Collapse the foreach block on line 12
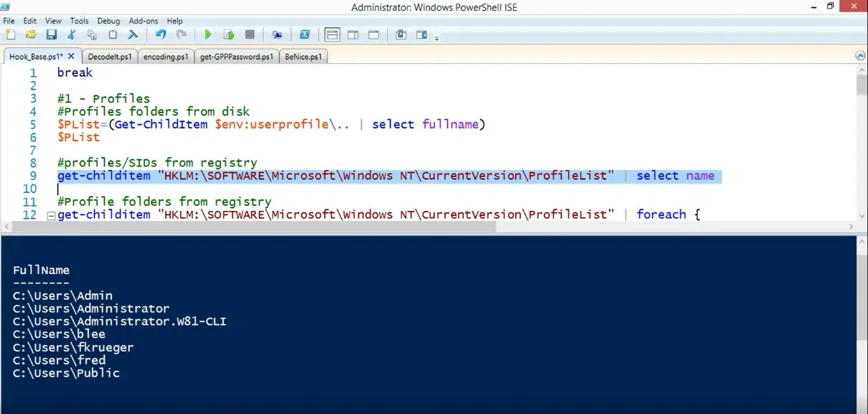Screen dimensions: 868x414 click(50, 215)
